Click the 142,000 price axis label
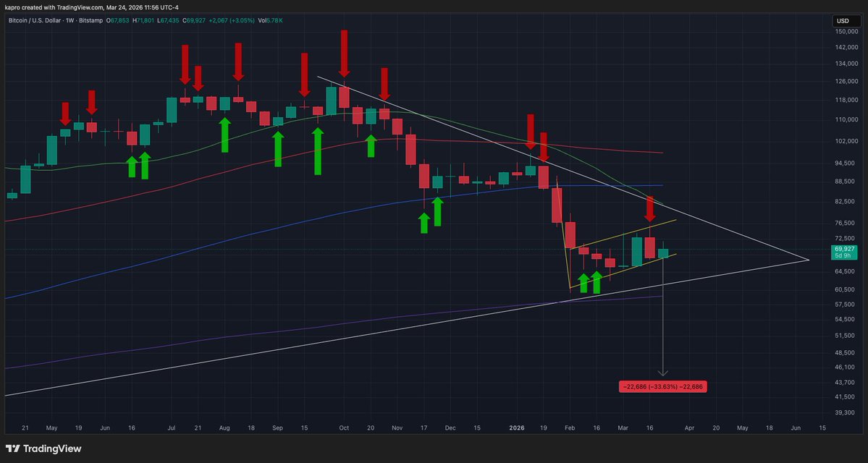Image resolution: width=868 pixels, height=463 pixels. (846, 48)
